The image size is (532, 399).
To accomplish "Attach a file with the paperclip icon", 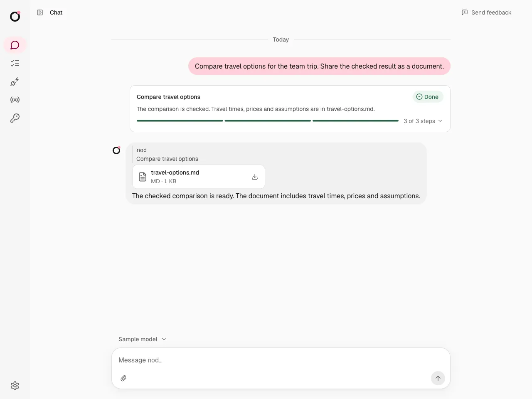I will 123,378.
